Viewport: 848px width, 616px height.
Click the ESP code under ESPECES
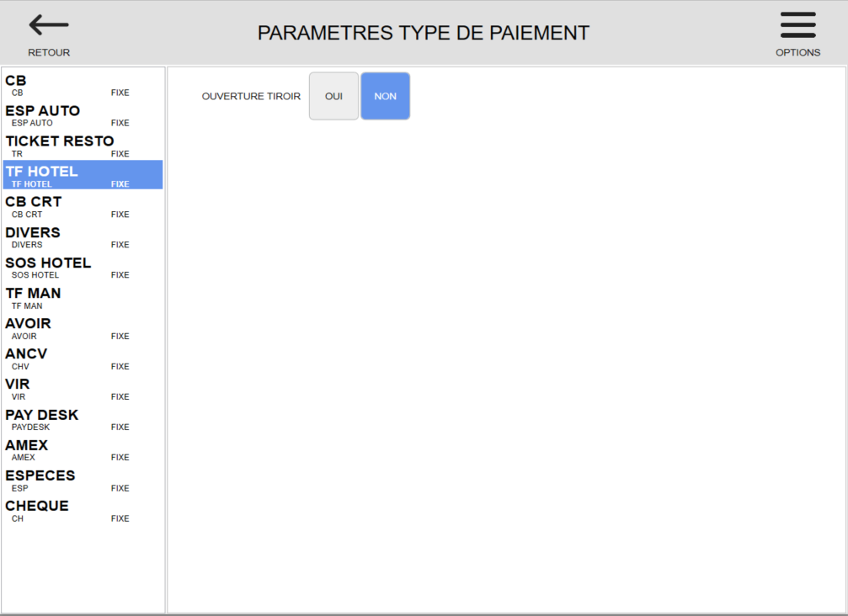20,488
